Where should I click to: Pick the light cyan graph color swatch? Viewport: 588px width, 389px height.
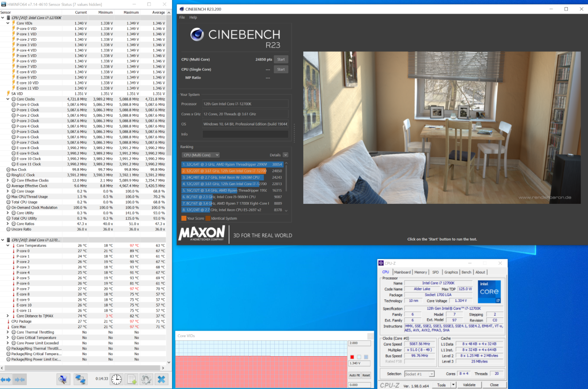click(359, 357)
